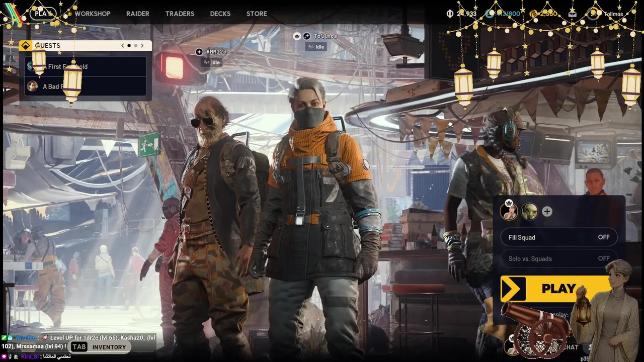Go to next quests page arrow

[142, 45]
